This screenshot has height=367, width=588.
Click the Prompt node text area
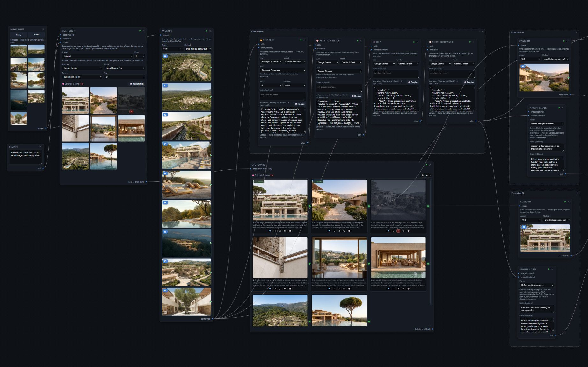pyautogui.click(x=25, y=157)
